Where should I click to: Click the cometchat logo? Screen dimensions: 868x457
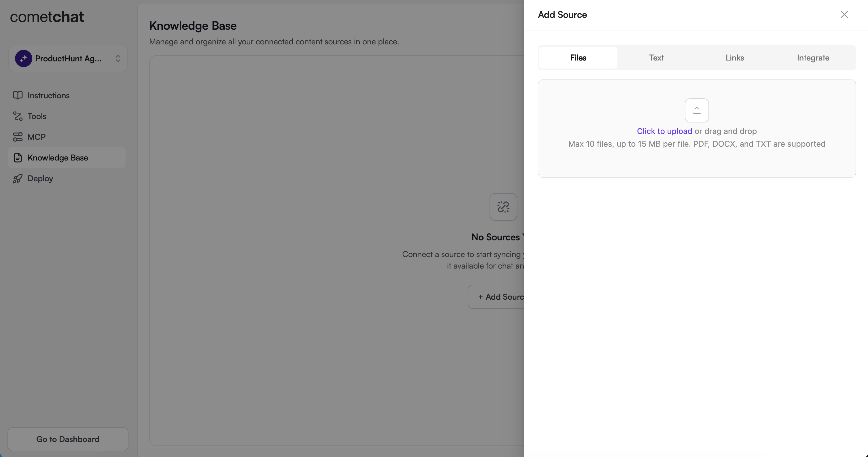click(x=47, y=17)
